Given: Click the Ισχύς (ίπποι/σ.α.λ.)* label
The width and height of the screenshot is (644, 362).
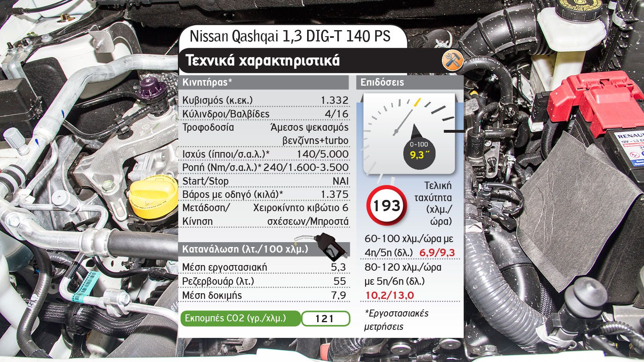Looking at the screenshot, I should click(226, 154).
